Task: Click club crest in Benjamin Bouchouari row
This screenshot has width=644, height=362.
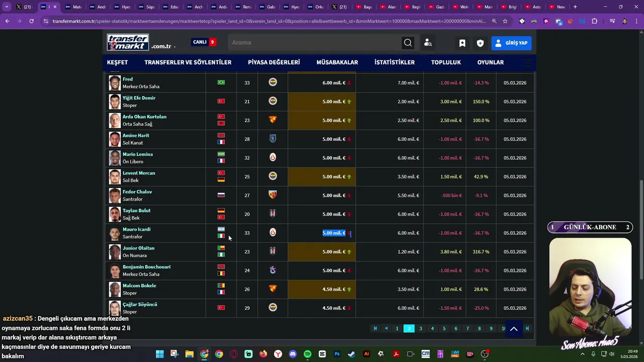Action: point(273,270)
